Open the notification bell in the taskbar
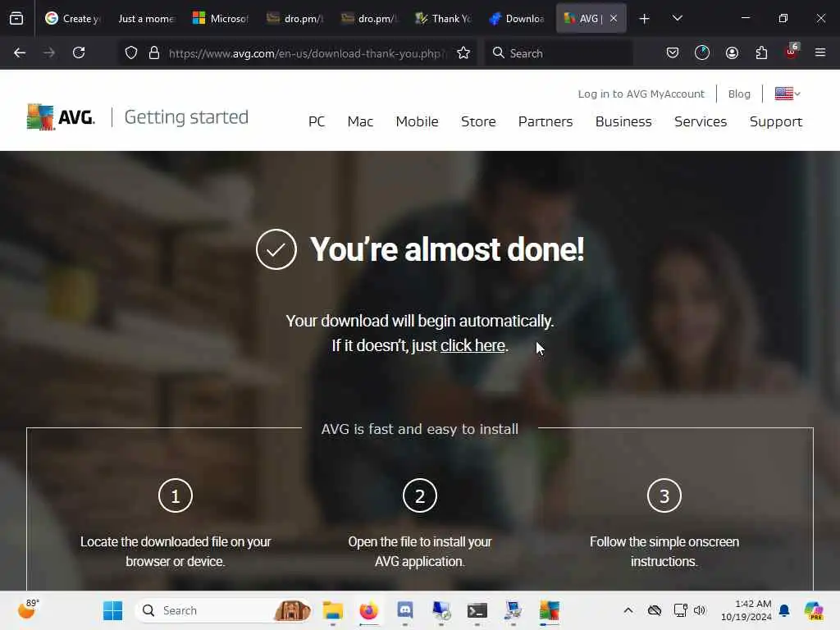Viewport: 840px width, 630px height. [784, 610]
